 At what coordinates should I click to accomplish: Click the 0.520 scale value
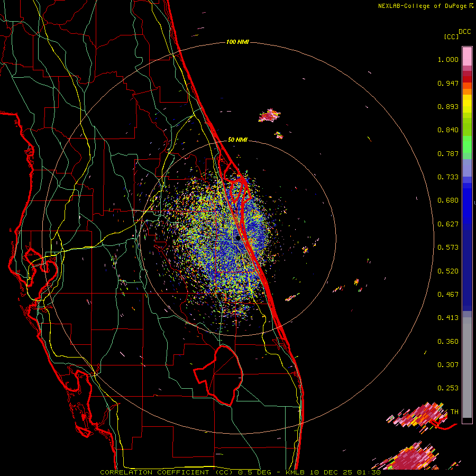coord(448,271)
